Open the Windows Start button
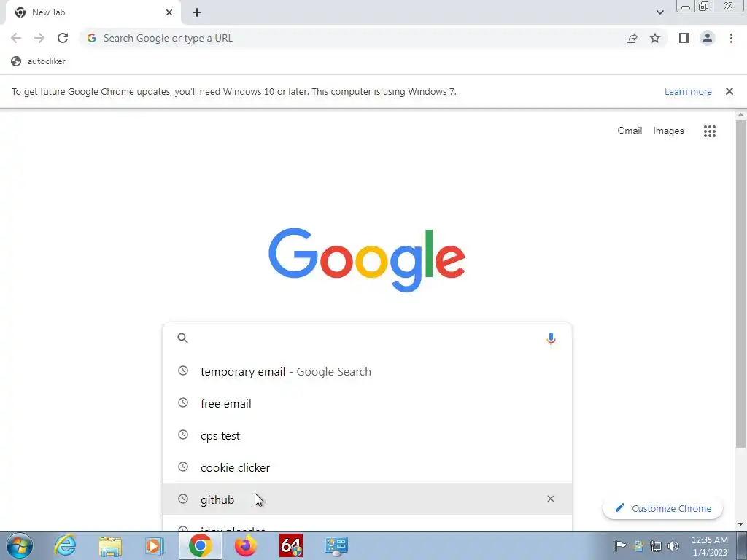 tap(20, 545)
